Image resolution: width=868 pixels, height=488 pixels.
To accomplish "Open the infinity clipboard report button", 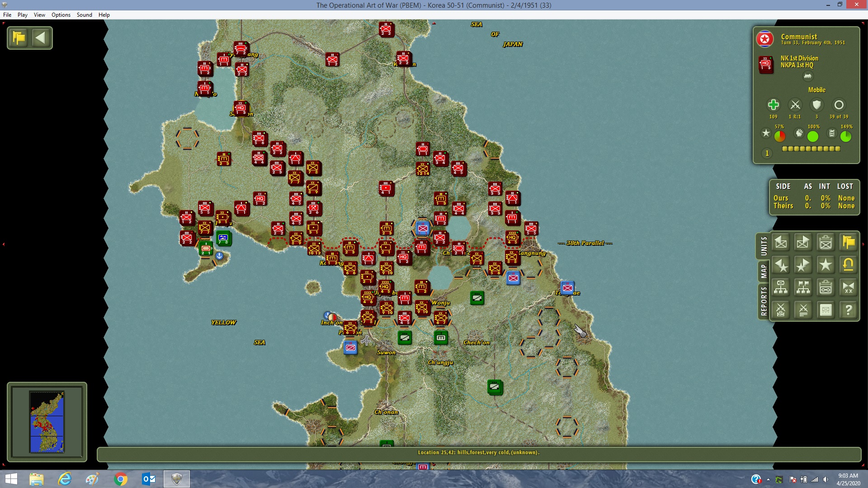I will tap(826, 287).
